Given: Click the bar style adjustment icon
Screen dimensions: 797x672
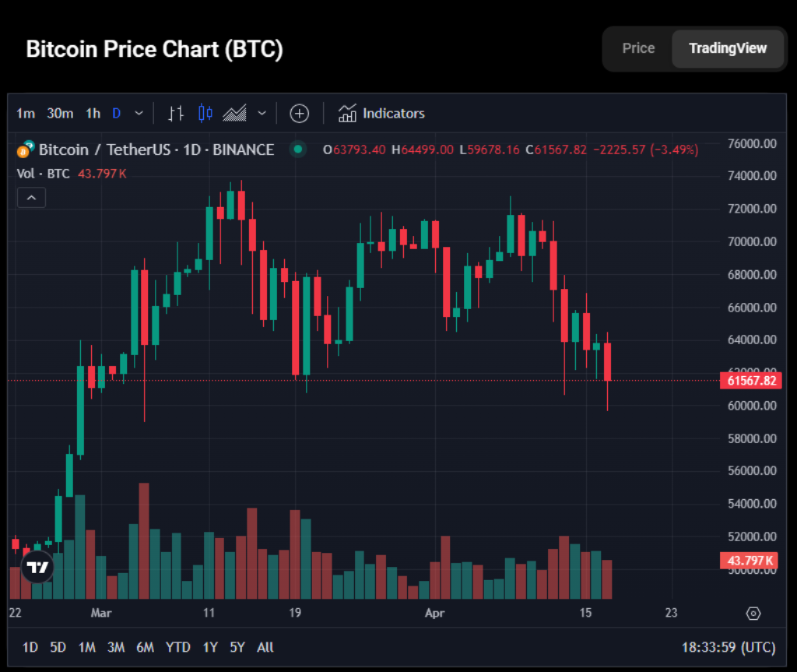Looking at the screenshot, I should tap(175, 114).
